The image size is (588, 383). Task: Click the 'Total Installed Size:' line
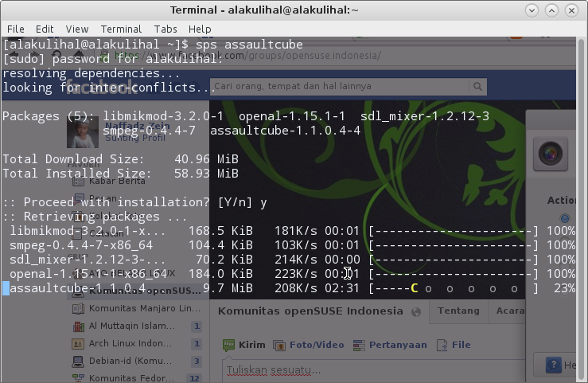120,174
